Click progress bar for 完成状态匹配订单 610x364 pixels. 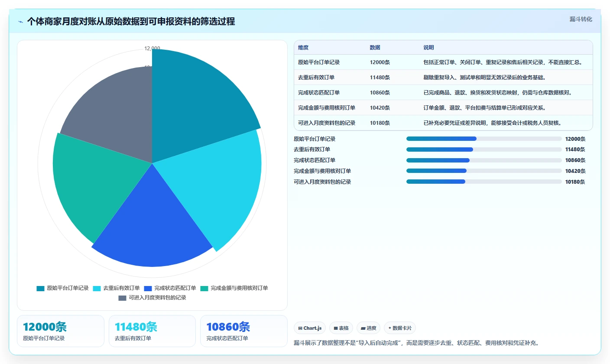tap(484, 160)
